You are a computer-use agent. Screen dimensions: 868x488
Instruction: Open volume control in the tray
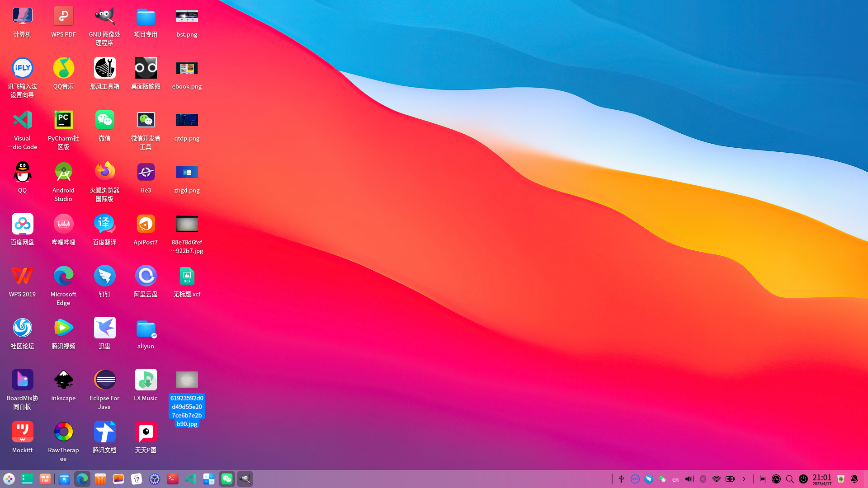pos(689,479)
